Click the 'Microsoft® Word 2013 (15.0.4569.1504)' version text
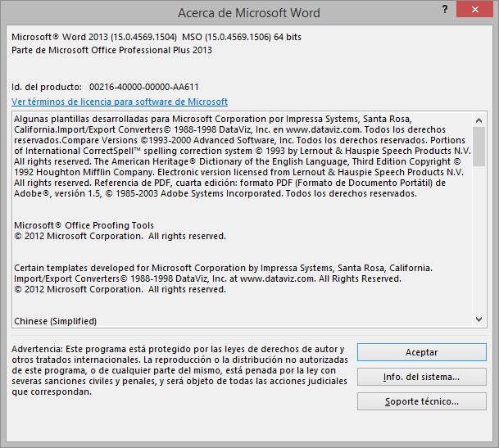This screenshot has width=499, height=448. click(x=94, y=37)
